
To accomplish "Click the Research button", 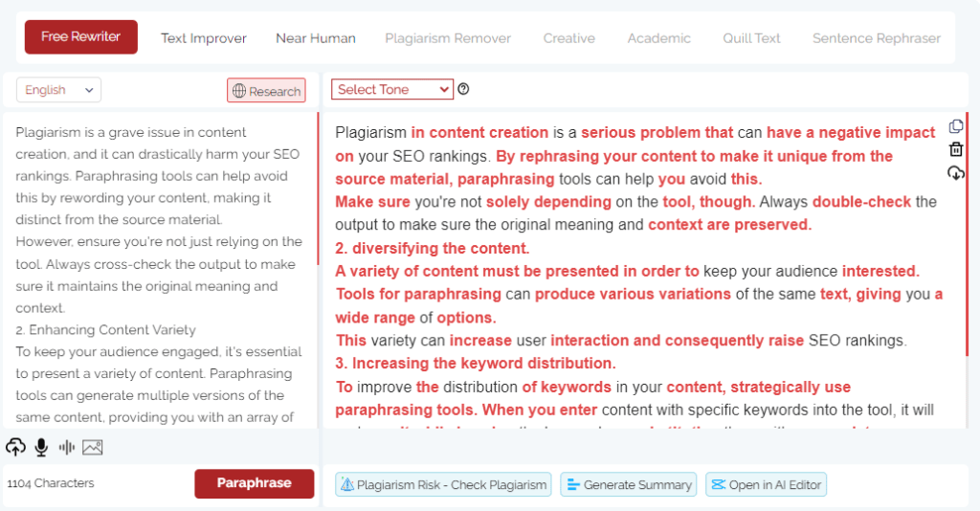I will (x=266, y=91).
